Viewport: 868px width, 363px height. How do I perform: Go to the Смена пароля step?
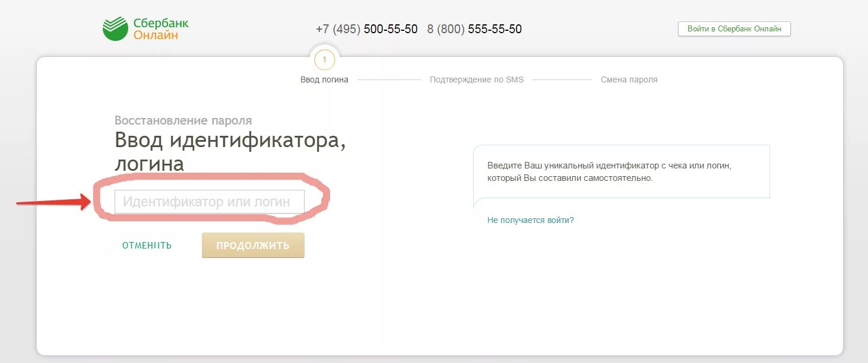coord(629,79)
